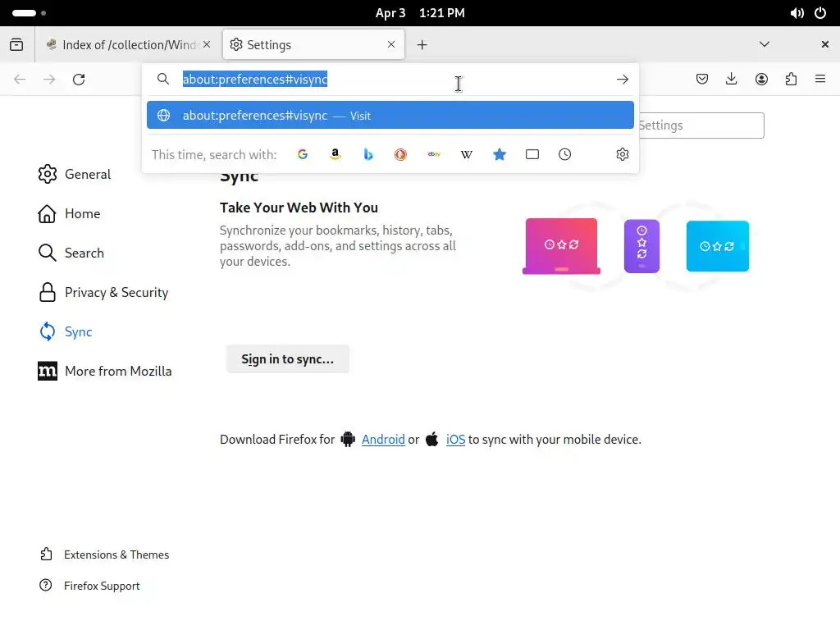The image size is (840, 630).
Task: Open General settings category
Action: (x=75, y=174)
